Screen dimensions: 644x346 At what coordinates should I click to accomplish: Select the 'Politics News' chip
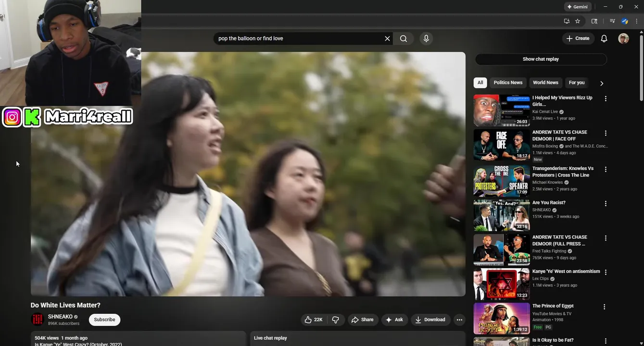(x=508, y=83)
